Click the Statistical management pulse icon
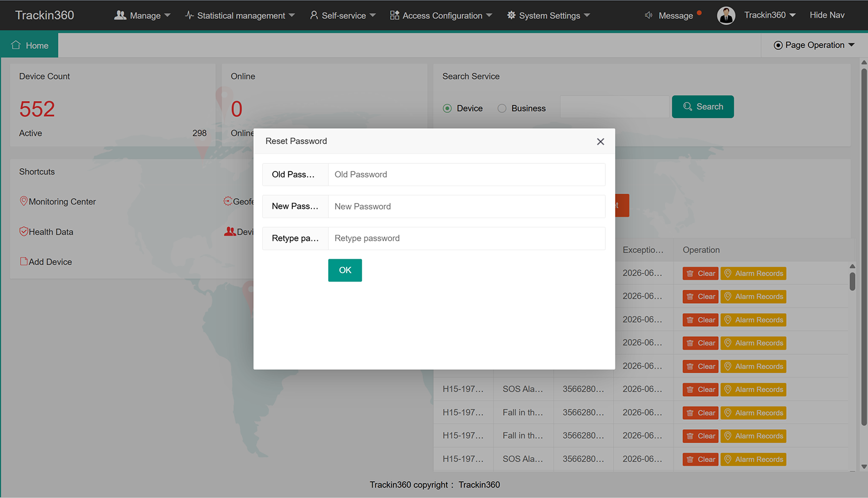 (189, 15)
